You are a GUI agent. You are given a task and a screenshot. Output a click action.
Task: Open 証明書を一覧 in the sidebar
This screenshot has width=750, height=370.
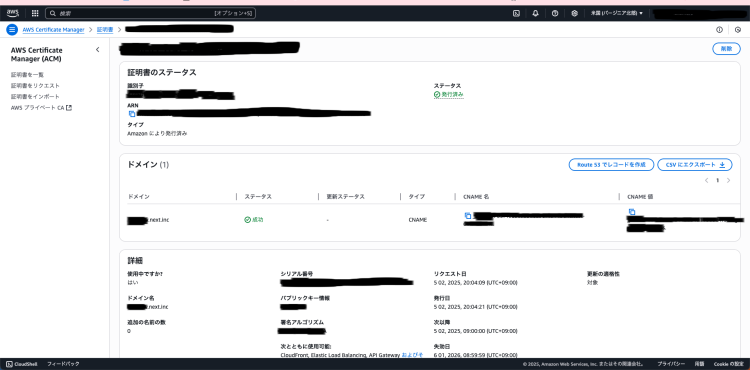[28, 75]
